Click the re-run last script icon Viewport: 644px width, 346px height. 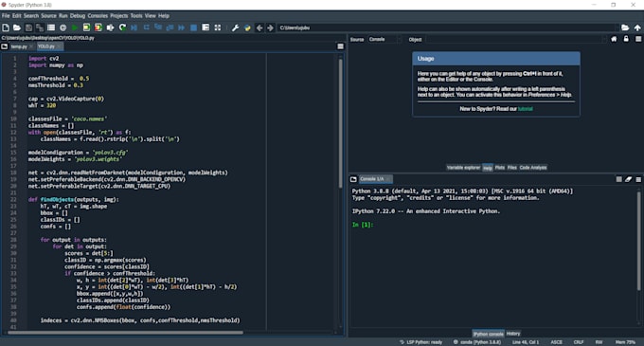coord(122,27)
